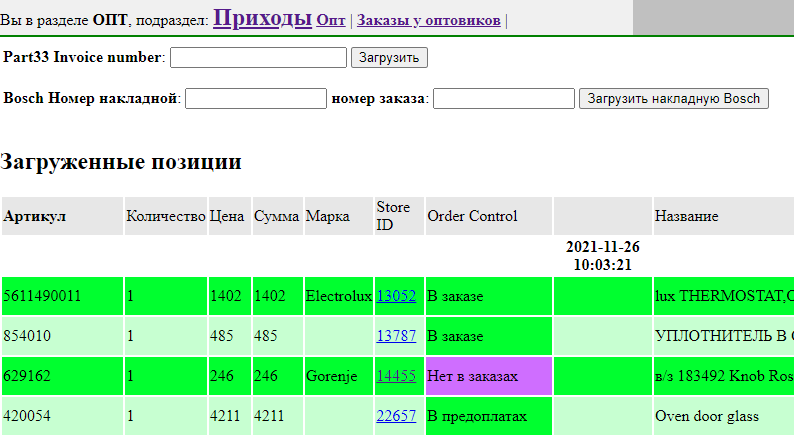
Task: Open Заказы у оптовиков link
Action: pyautogui.click(x=428, y=20)
